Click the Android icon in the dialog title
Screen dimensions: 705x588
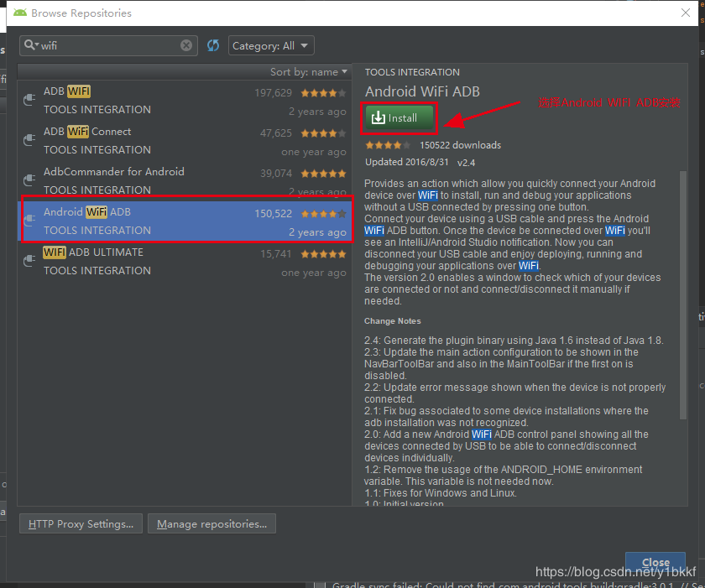click(20, 13)
